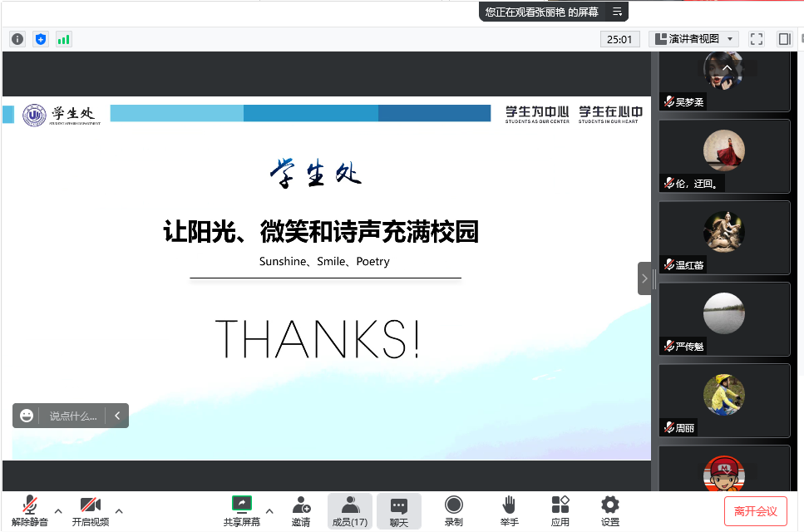Click the meeting info icon

[17, 39]
